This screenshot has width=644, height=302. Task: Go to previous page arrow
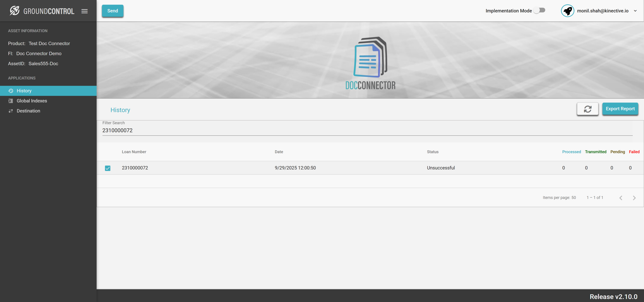pyautogui.click(x=621, y=198)
